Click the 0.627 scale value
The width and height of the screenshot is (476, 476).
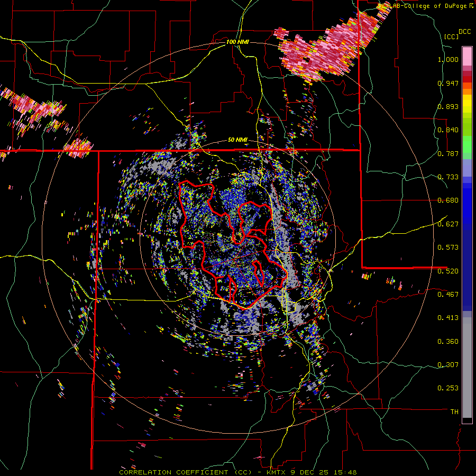(448, 224)
